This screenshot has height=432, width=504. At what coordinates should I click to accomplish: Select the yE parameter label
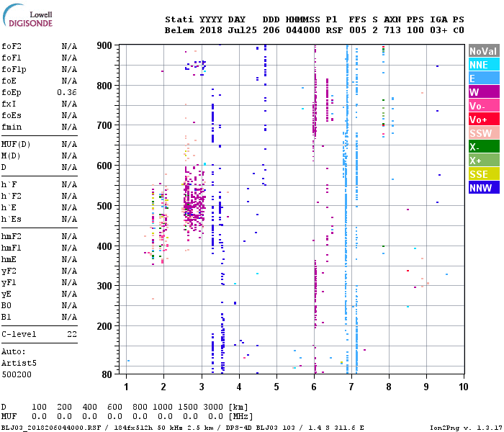pyautogui.click(x=6, y=294)
